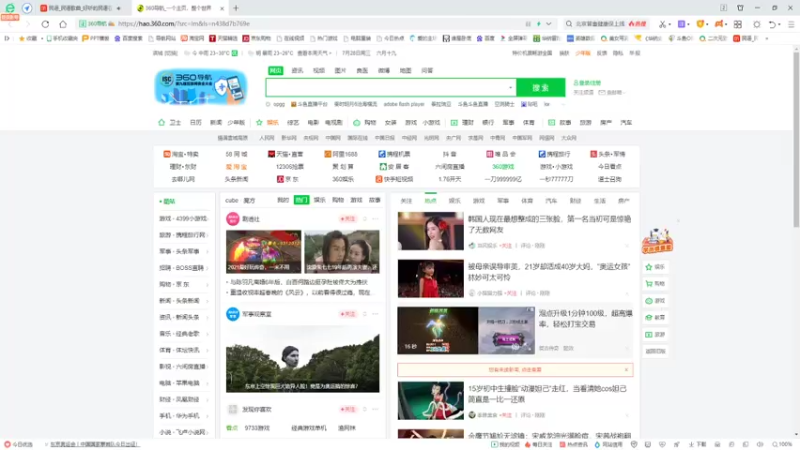Open the stone head forest image
The height and width of the screenshot is (450, 800).
[303, 360]
